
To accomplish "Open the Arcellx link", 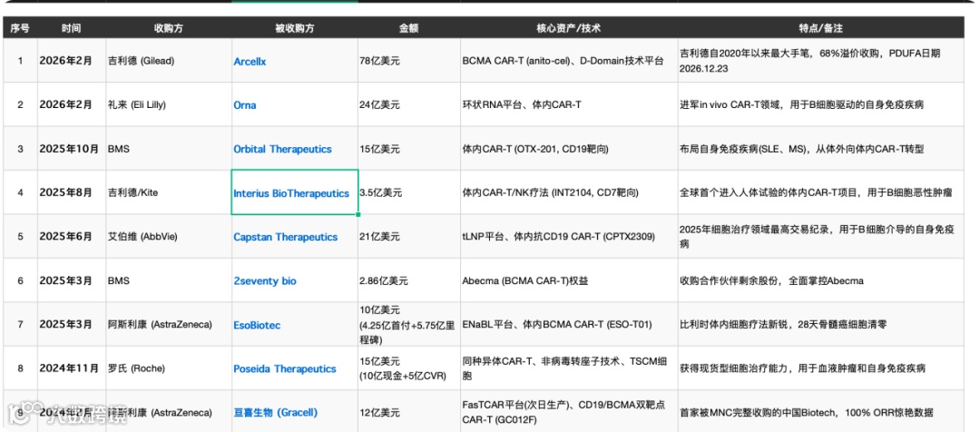I will [x=250, y=62].
